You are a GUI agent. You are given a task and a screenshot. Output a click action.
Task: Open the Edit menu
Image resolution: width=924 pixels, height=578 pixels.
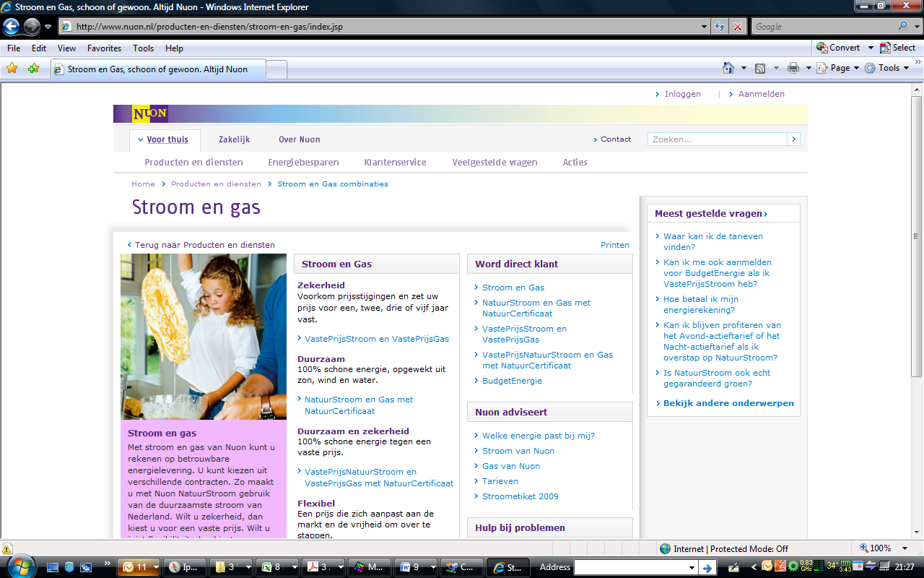point(39,48)
